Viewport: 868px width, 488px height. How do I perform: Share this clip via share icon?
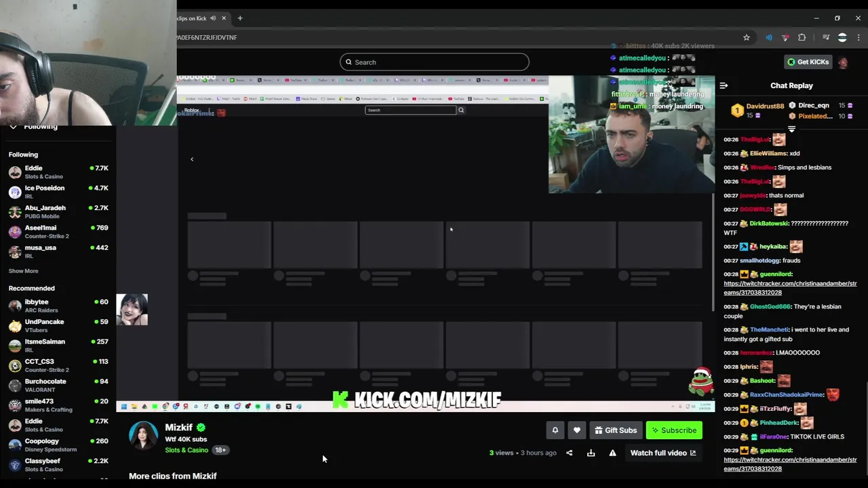[x=569, y=453]
